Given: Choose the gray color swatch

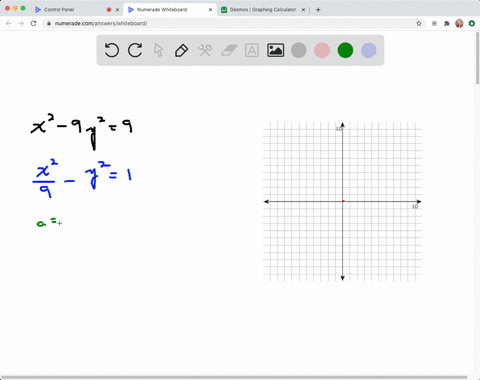Looking at the screenshot, I should [x=299, y=50].
